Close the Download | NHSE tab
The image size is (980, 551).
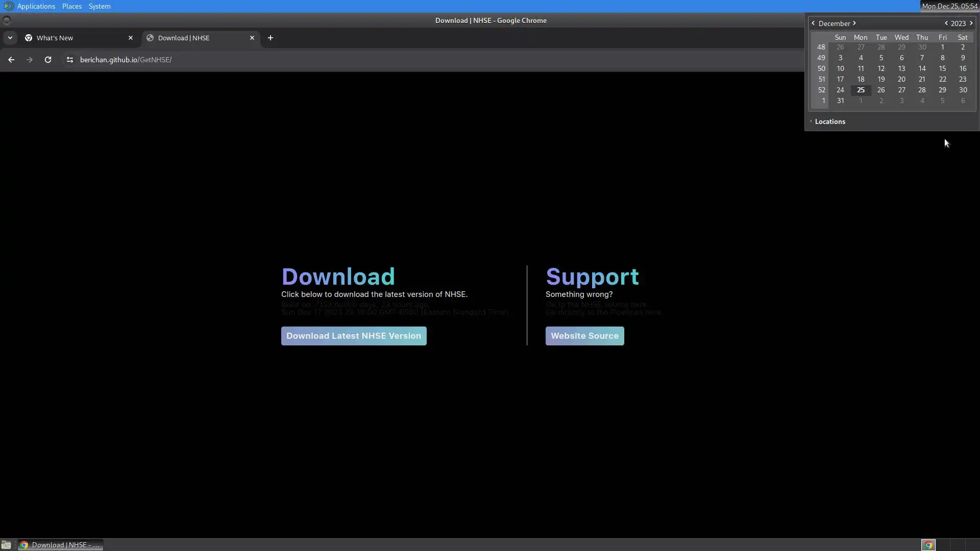[252, 38]
